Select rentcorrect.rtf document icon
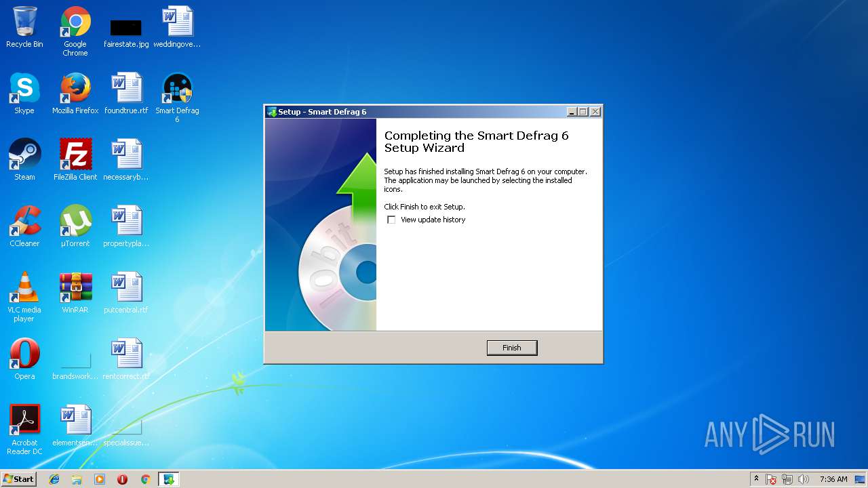Viewport: 868px width, 488px height. click(x=126, y=359)
